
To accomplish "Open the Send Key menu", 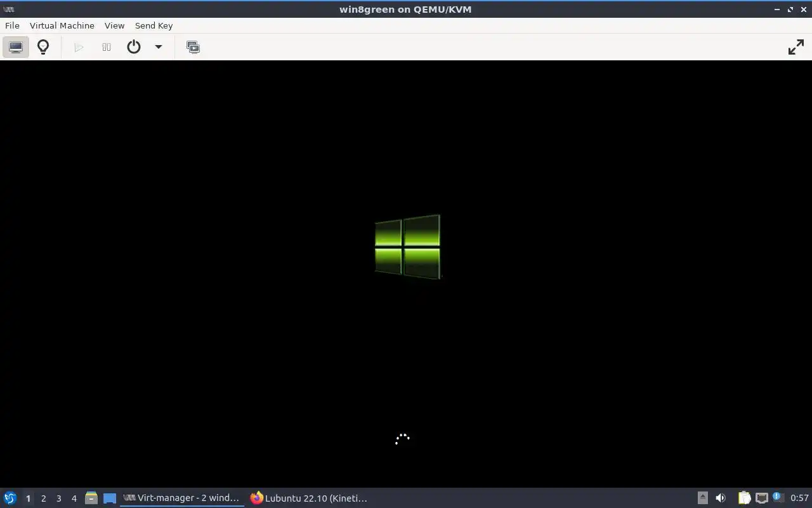I will [x=154, y=25].
